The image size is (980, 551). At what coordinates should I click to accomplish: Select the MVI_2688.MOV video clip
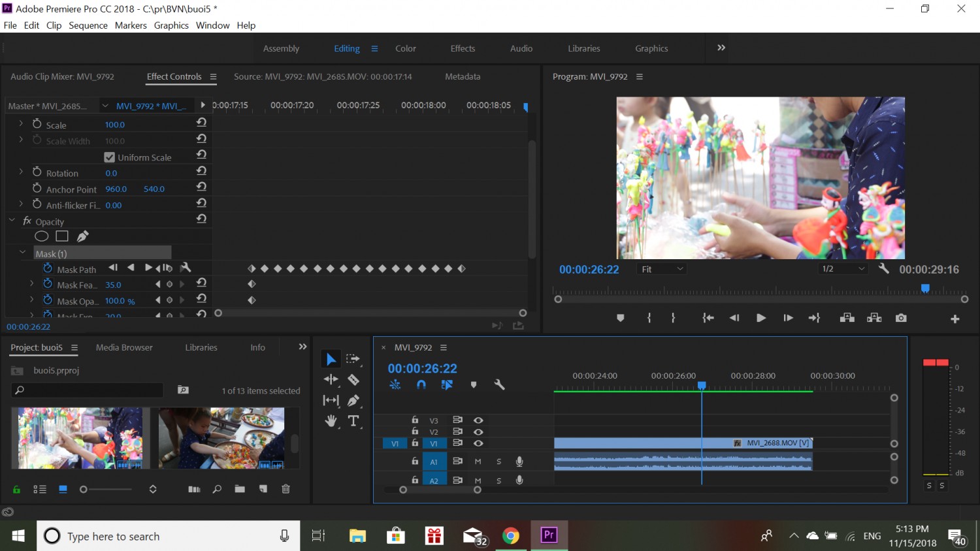[683, 443]
